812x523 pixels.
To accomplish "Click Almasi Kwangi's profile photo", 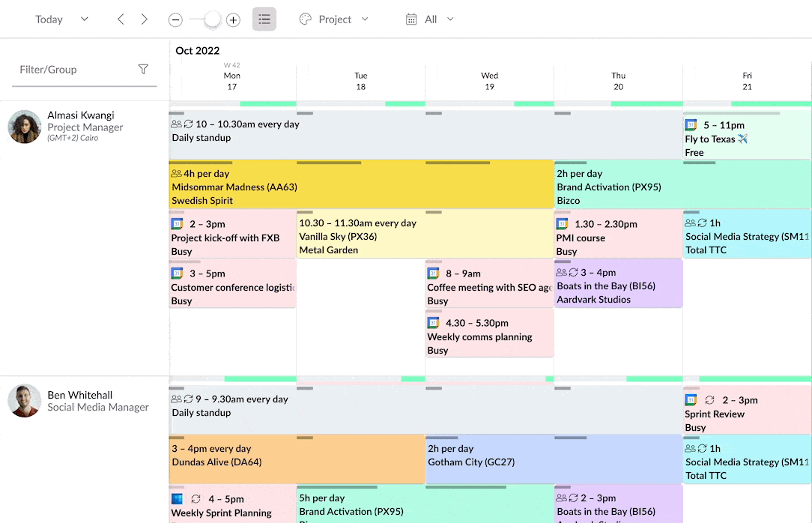I will (x=24, y=127).
